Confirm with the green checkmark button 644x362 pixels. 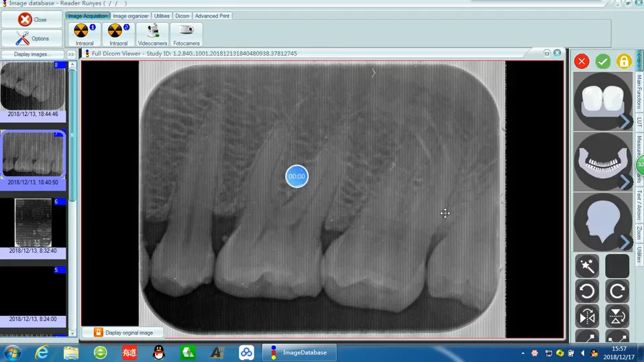pyautogui.click(x=602, y=62)
